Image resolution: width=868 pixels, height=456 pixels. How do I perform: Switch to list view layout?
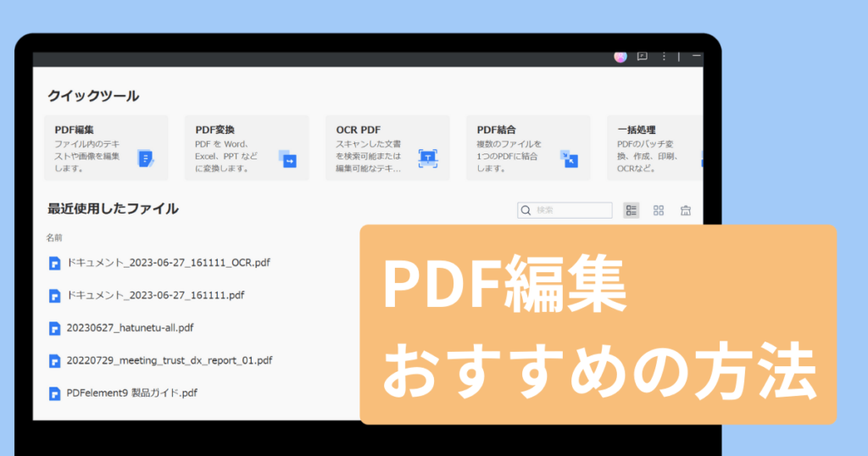631,210
